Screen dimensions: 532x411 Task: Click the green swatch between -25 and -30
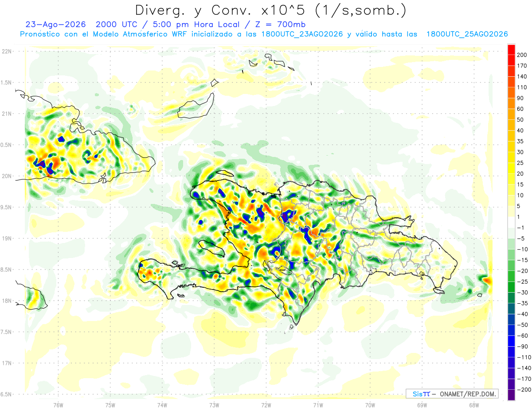click(x=511, y=286)
